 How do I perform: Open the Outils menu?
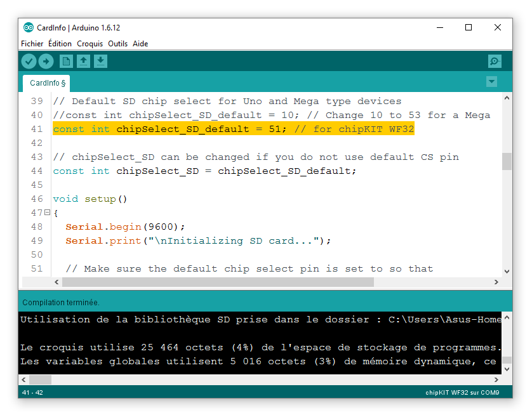click(x=117, y=44)
